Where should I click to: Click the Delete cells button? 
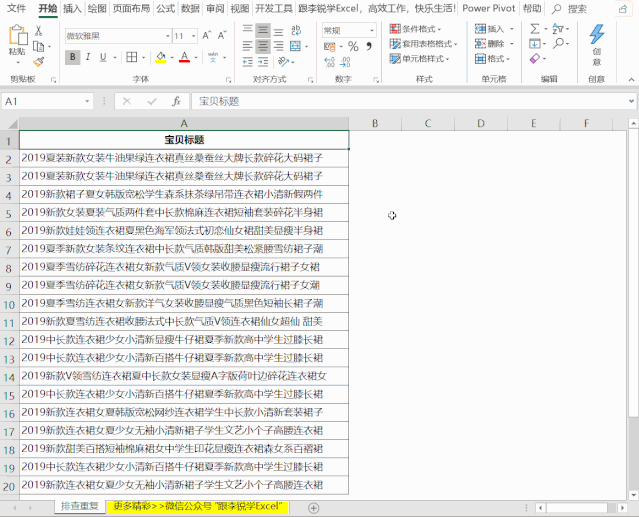coord(490,44)
